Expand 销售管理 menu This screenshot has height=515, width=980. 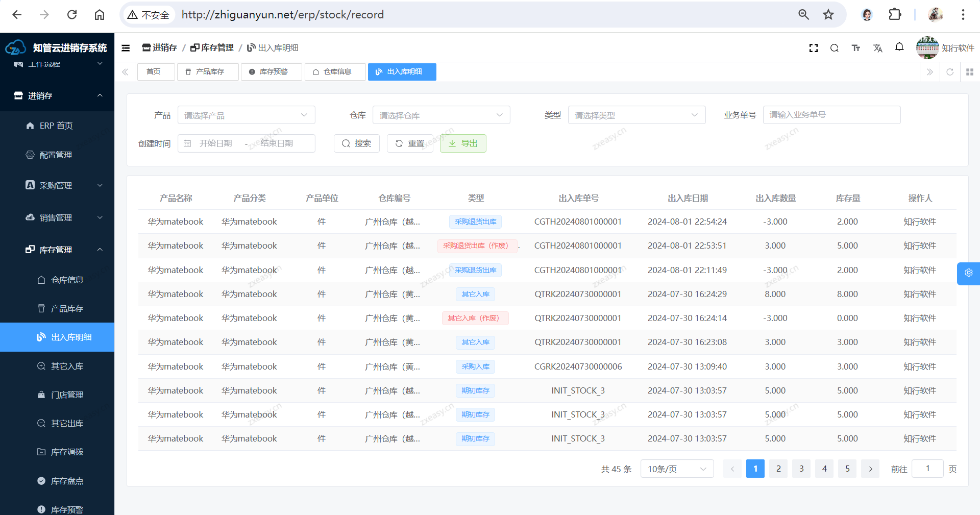point(57,217)
